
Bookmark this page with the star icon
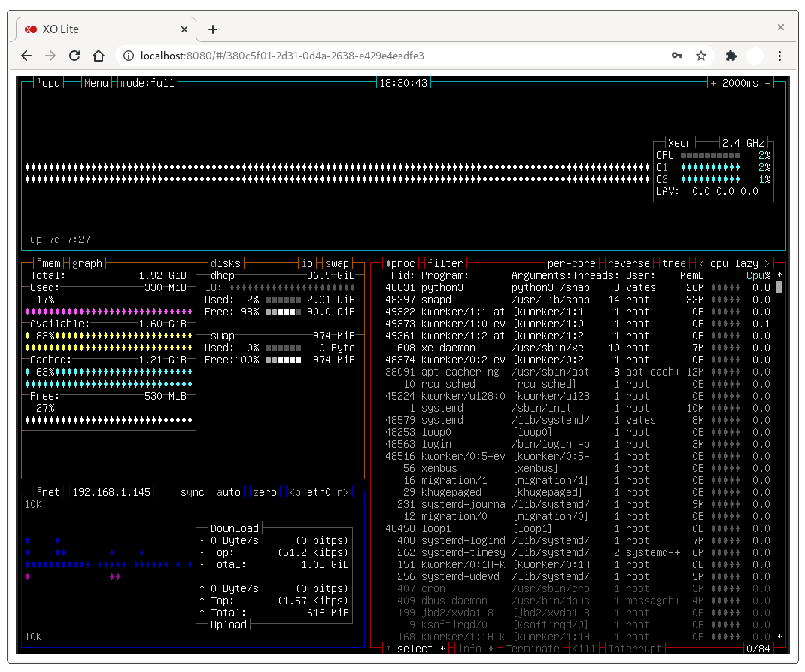701,56
